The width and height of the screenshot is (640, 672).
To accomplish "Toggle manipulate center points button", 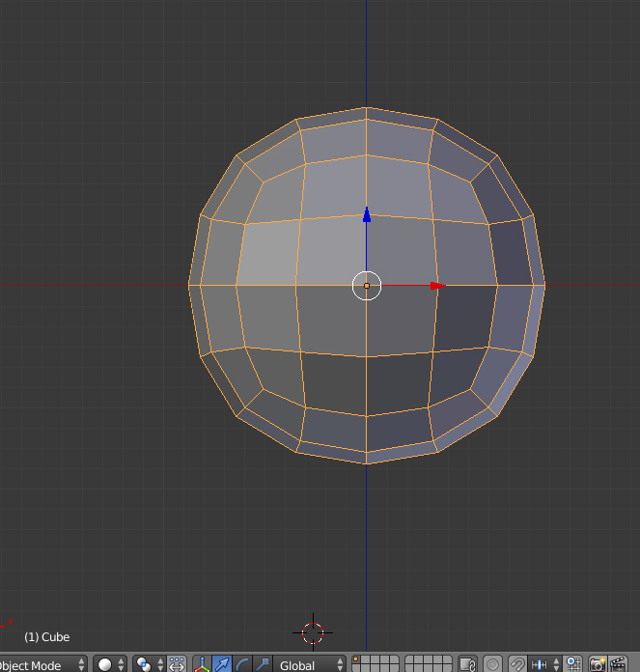I will pos(177,664).
